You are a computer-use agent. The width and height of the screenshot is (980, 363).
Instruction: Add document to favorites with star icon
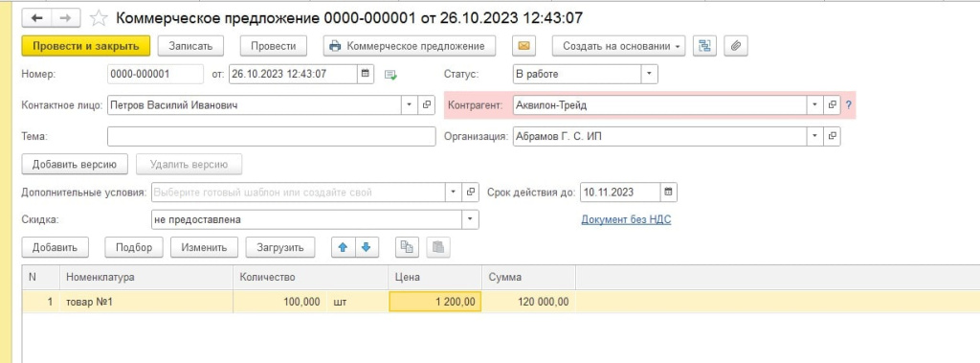click(99, 18)
